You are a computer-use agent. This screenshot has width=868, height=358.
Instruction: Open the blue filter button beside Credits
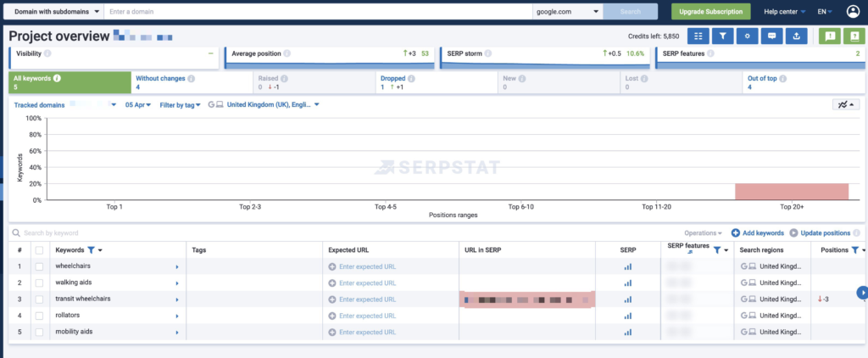coord(722,36)
